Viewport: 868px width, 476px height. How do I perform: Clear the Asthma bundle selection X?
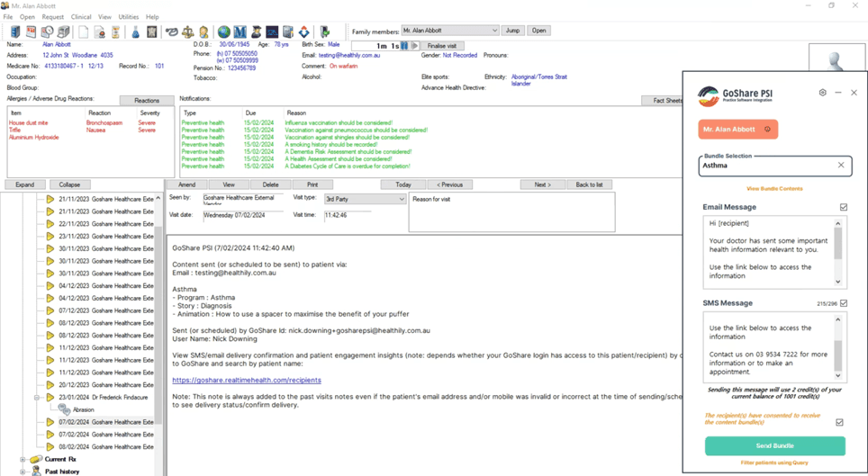point(841,165)
